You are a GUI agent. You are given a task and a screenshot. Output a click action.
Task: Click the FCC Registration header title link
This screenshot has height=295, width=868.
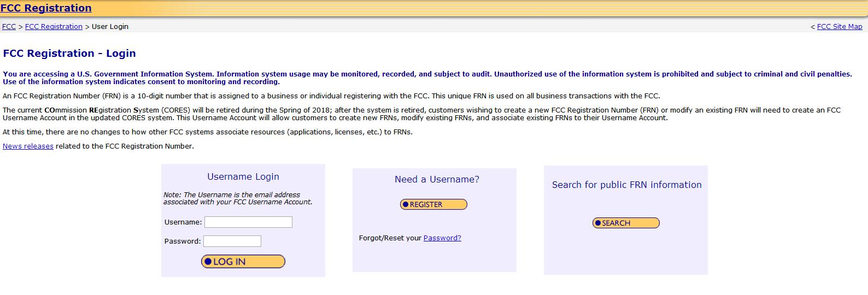click(x=46, y=8)
